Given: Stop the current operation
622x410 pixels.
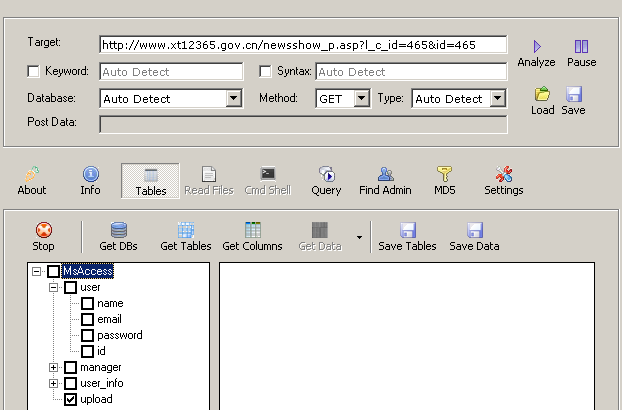Looking at the screenshot, I should click(43, 237).
